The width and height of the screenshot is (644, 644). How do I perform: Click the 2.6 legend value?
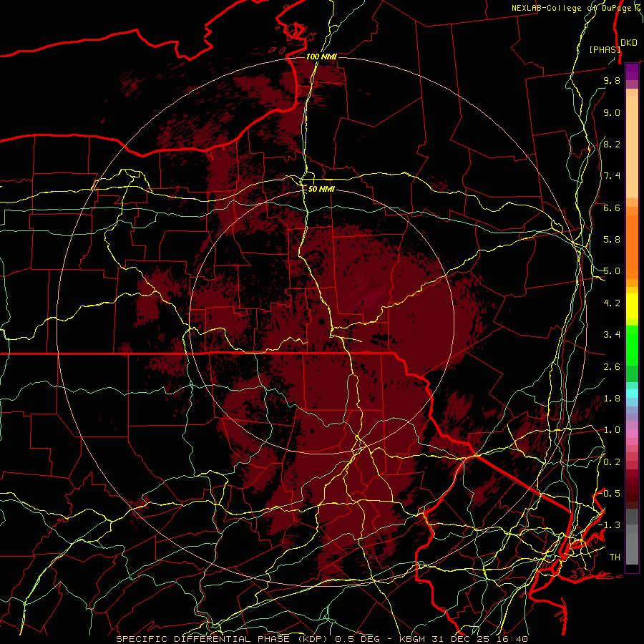[x=612, y=367]
